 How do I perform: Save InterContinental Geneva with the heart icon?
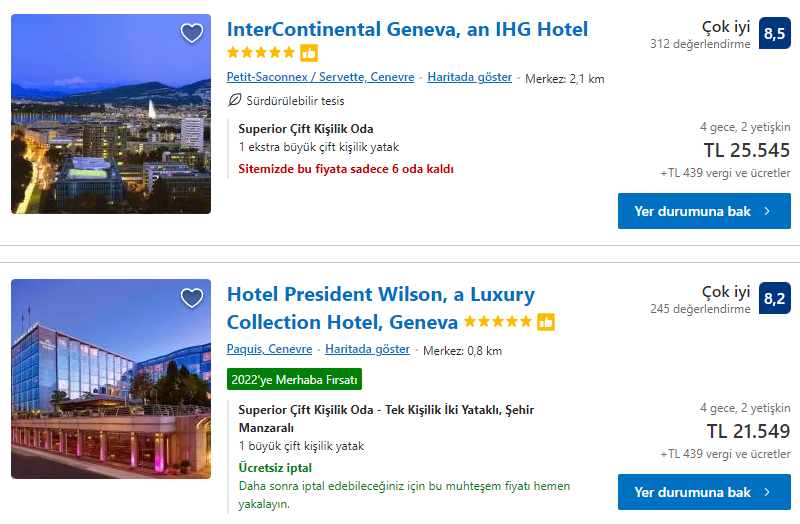click(x=192, y=33)
